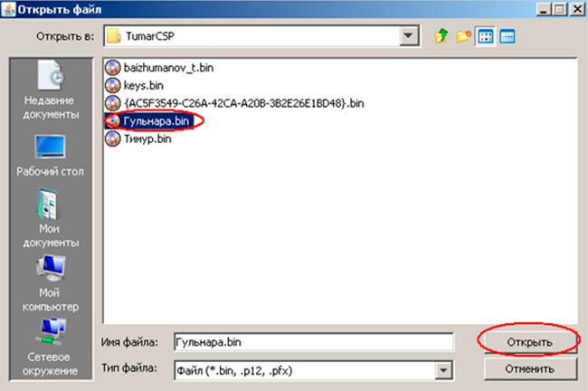588x391 pixels.
Task: Go to Рабочий стол location
Action: [51, 156]
